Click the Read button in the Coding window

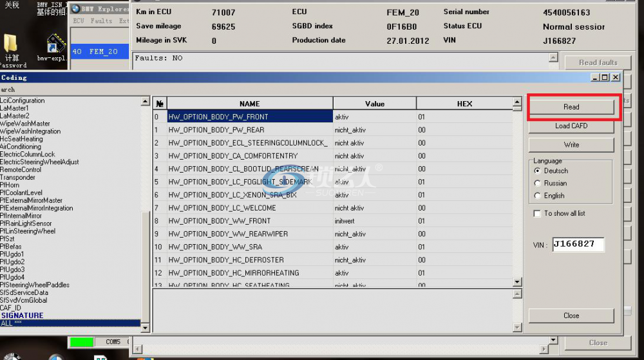coord(571,107)
